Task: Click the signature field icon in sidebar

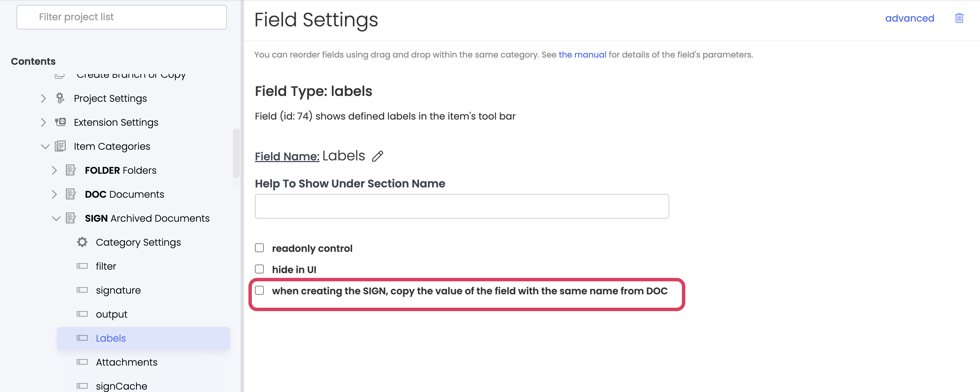Action: pyautogui.click(x=82, y=290)
